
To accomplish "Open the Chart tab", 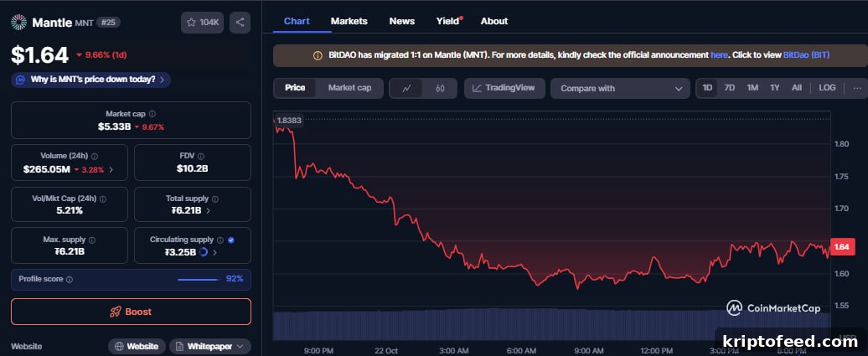I will tap(297, 21).
